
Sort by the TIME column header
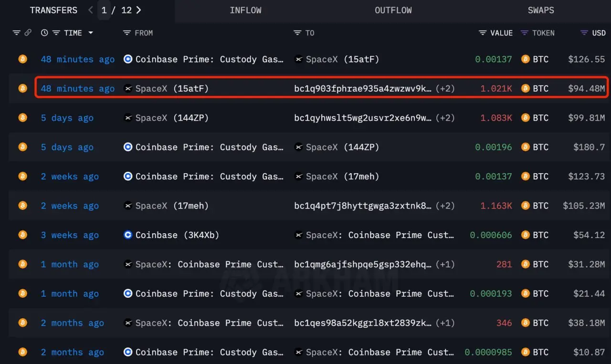tap(73, 33)
